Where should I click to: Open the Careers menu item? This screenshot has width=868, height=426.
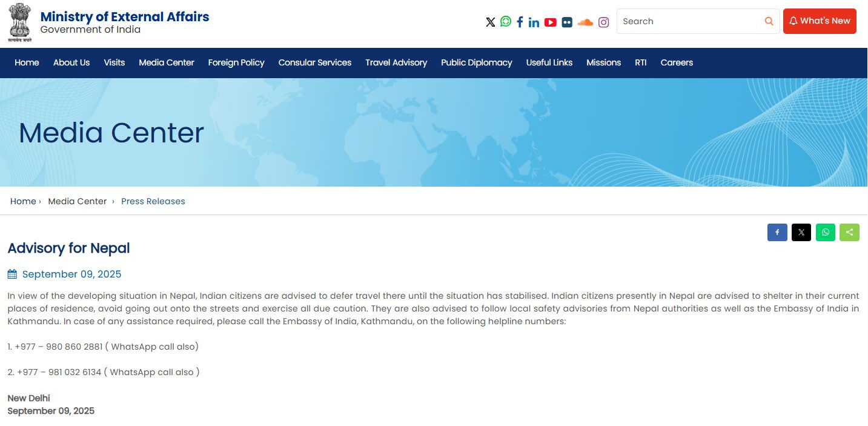(x=677, y=62)
